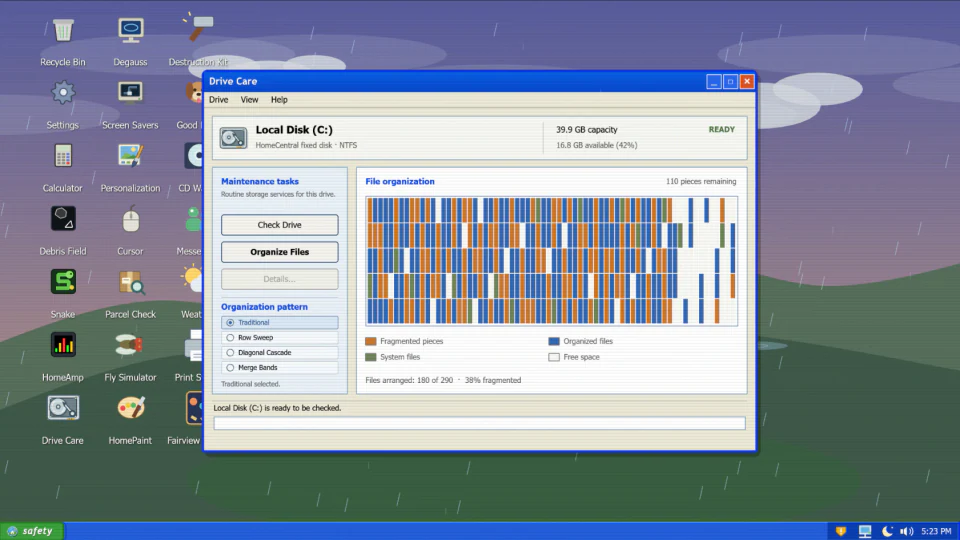The image size is (960, 540).
Task: Launch the Calculator desktop icon
Action: point(62,156)
